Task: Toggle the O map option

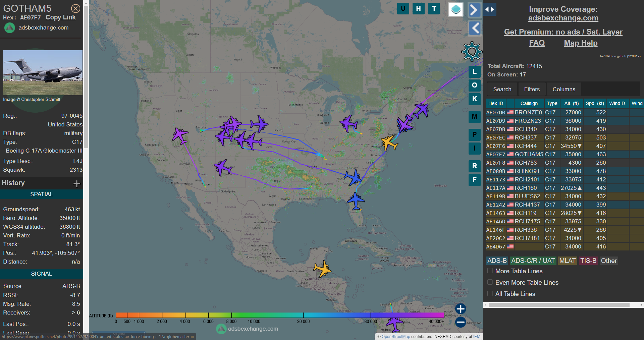Action: point(474,85)
